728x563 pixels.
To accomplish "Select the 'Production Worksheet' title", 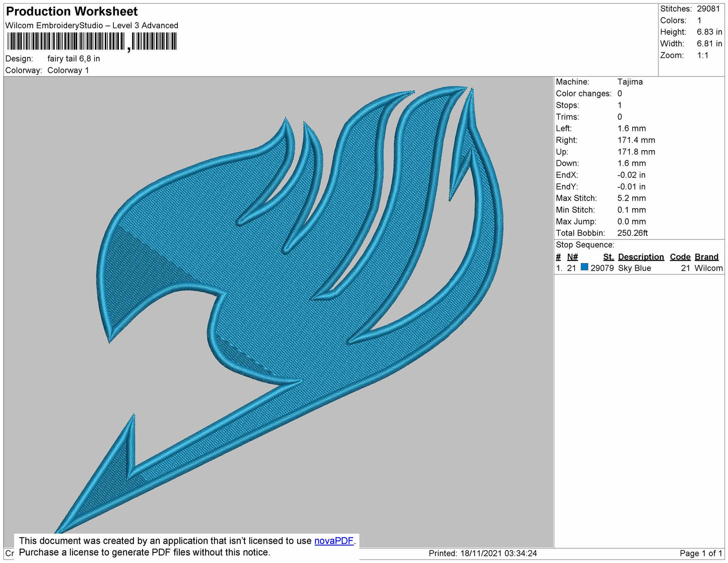I will [x=72, y=12].
